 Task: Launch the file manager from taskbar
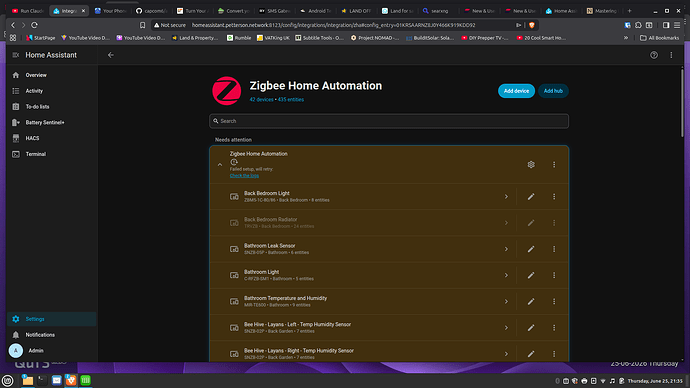pyautogui.click(x=27, y=381)
